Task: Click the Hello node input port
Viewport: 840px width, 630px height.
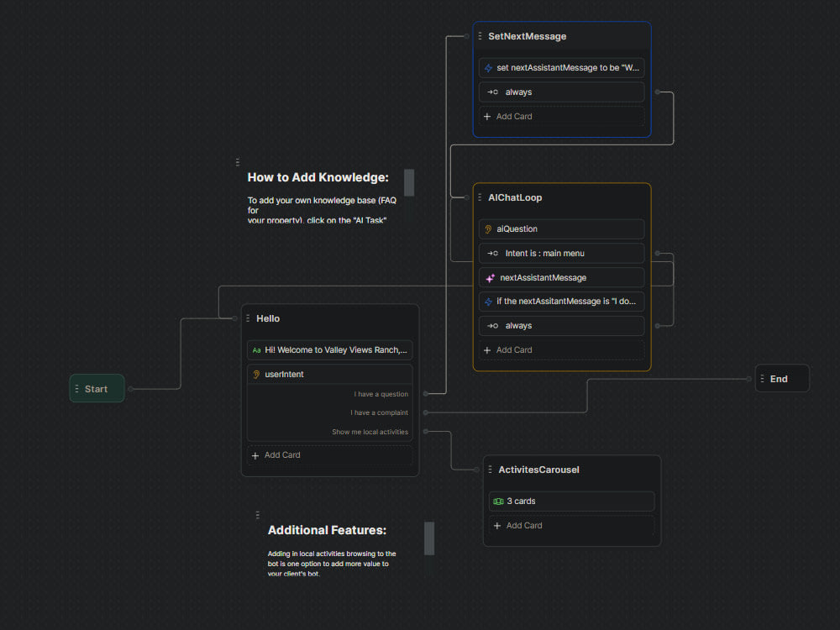Action: tap(234, 318)
